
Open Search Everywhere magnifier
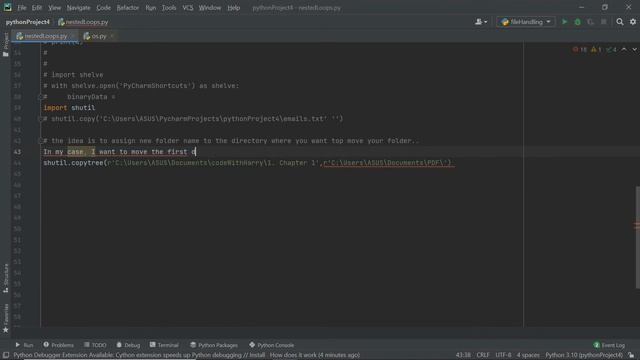click(620, 22)
